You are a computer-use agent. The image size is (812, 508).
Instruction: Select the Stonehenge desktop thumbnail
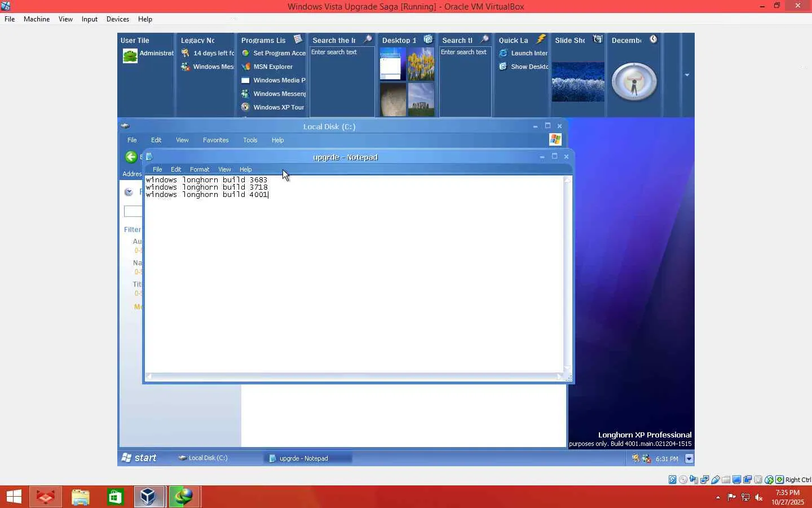click(421, 100)
